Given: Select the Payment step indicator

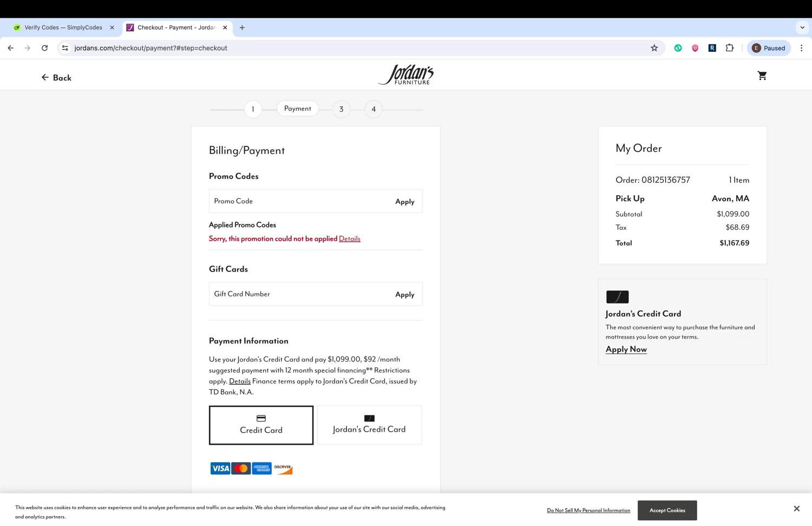Looking at the screenshot, I should [298, 108].
